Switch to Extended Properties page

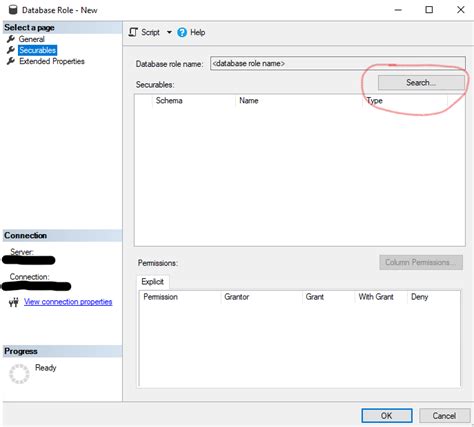(x=52, y=61)
